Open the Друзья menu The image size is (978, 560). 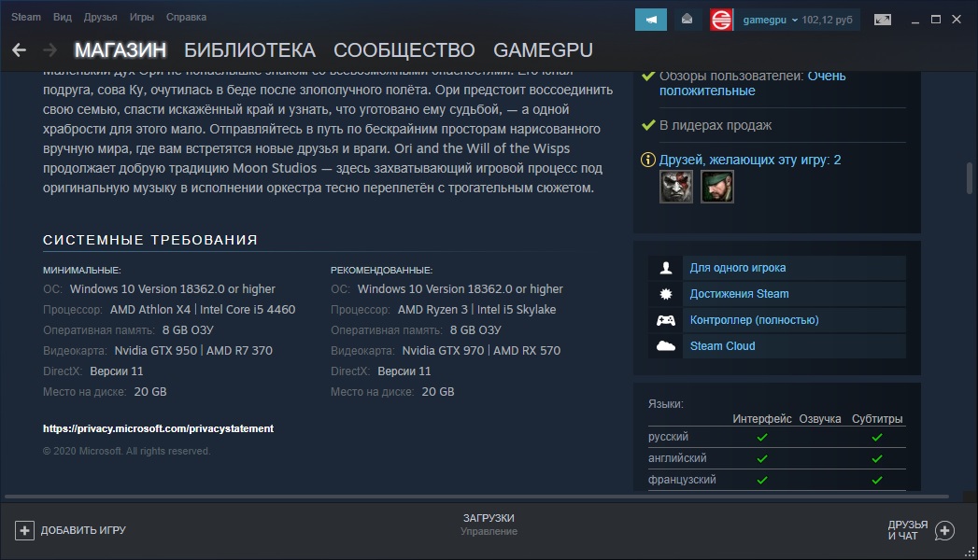pyautogui.click(x=101, y=17)
